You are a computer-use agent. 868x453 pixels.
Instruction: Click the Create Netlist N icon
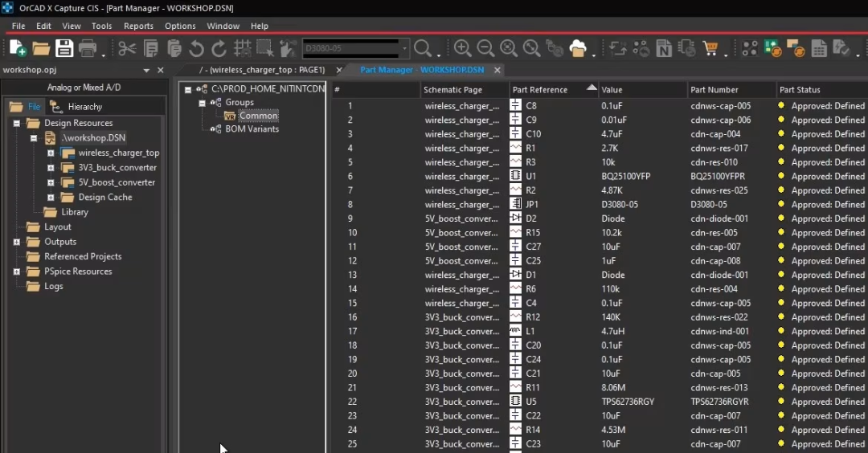coord(664,49)
